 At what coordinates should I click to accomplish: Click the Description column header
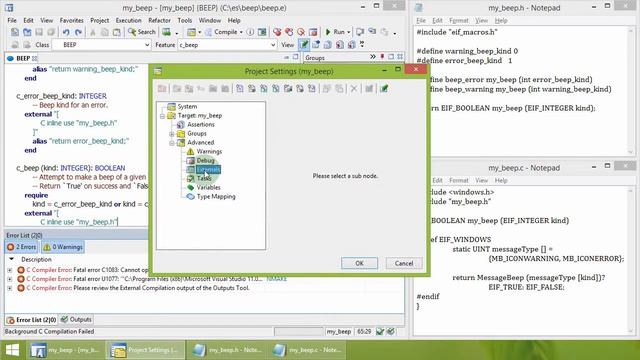(36, 259)
